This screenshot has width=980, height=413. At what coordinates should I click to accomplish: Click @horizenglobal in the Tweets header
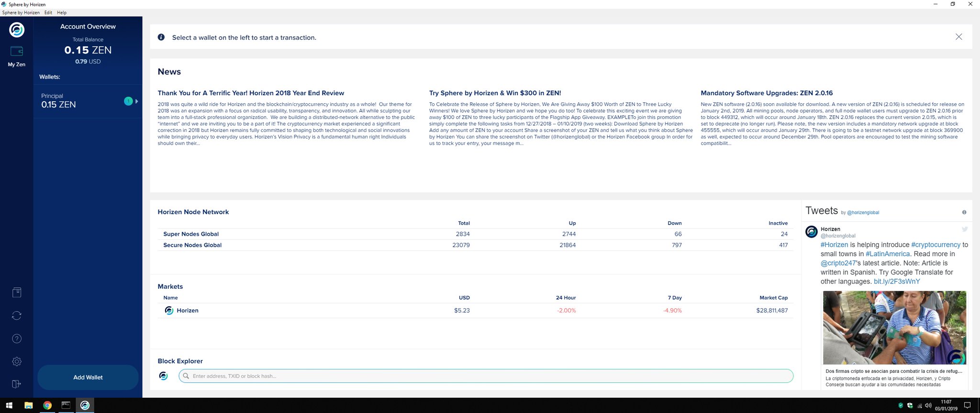click(863, 213)
